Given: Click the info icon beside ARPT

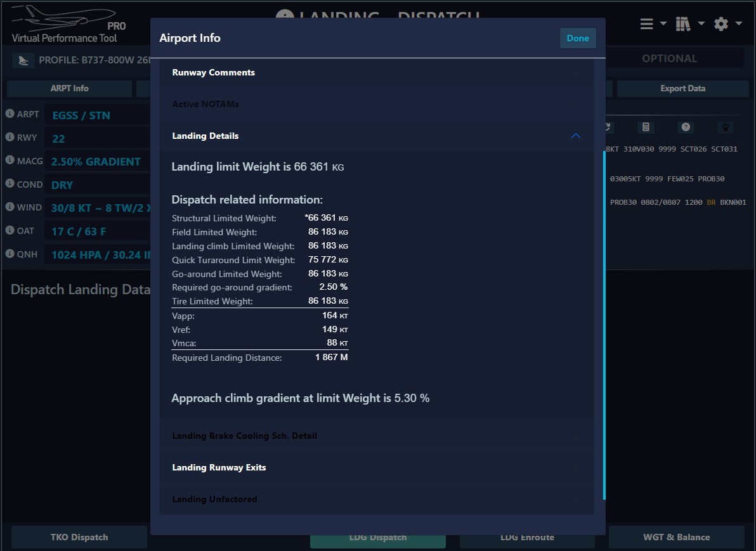Looking at the screenshot, I should 10,114.
